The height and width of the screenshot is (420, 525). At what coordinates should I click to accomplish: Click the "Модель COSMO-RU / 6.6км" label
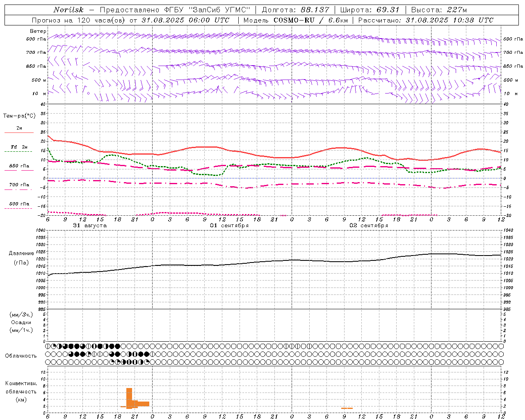pyautogui.click(x=295, y=20)
